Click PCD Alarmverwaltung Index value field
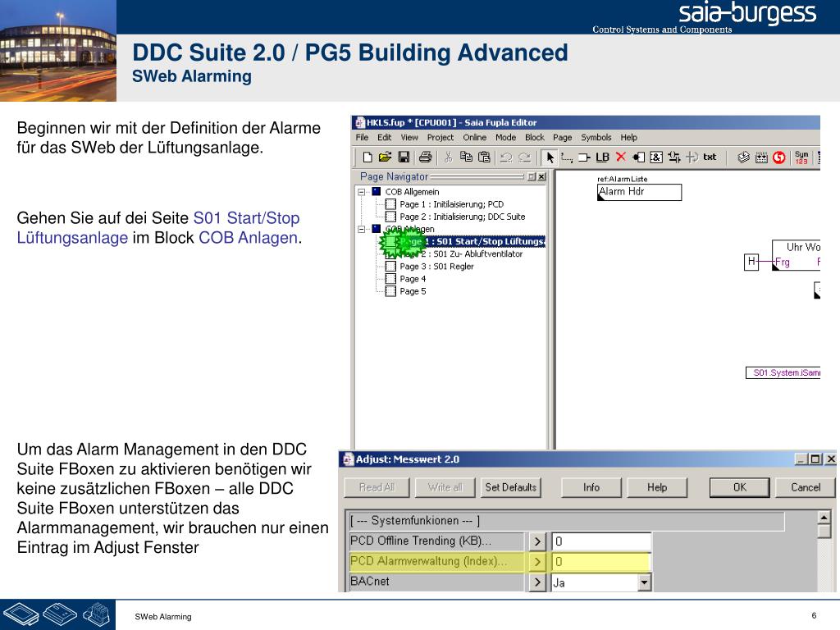The image size is (840, 630). (x=601, y=562)
